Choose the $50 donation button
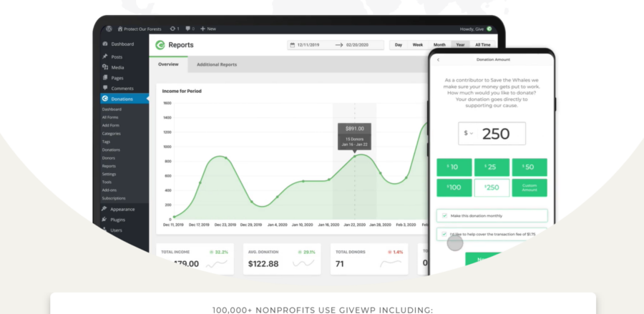Image resolution: width=644 pixels, height=314 pixels. [530, 167]
